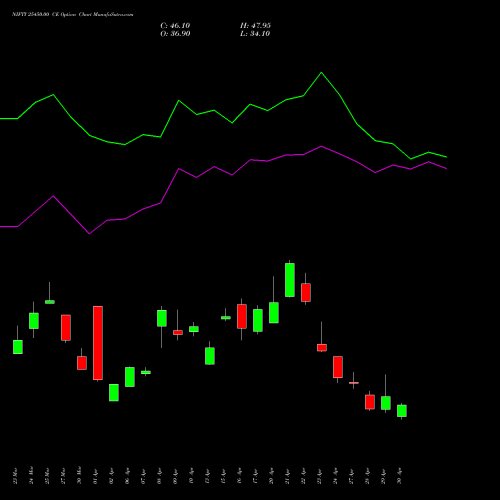Click the tall green candlestick for 21 Apr
This screenshot has height=500, width=500.
(290, 280)
